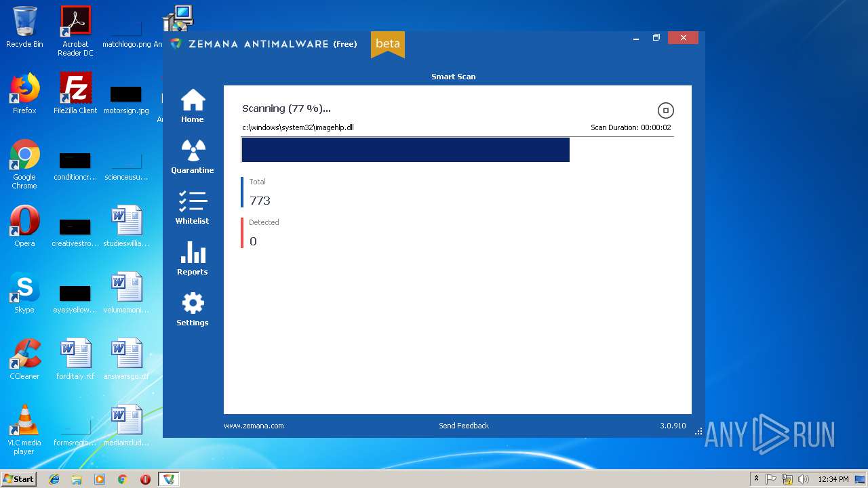Open Windows Explorer from taskbar
The height and width of the screenshot is (488, 868).
tap(77, 479)
